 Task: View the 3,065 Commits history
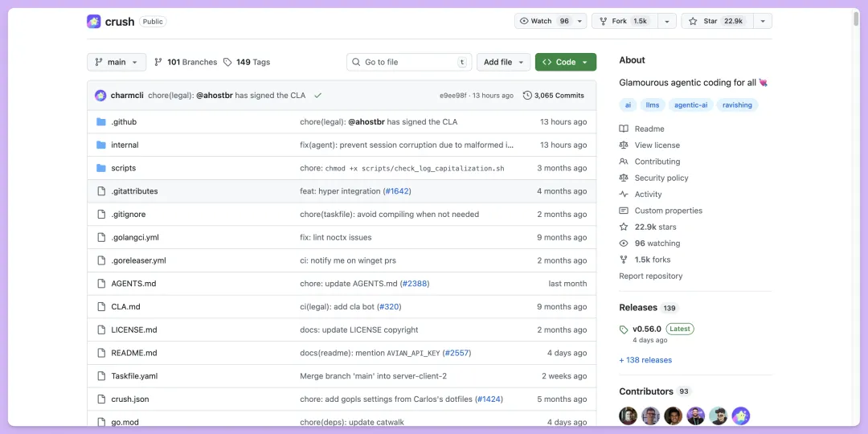[x=554, y=96]
